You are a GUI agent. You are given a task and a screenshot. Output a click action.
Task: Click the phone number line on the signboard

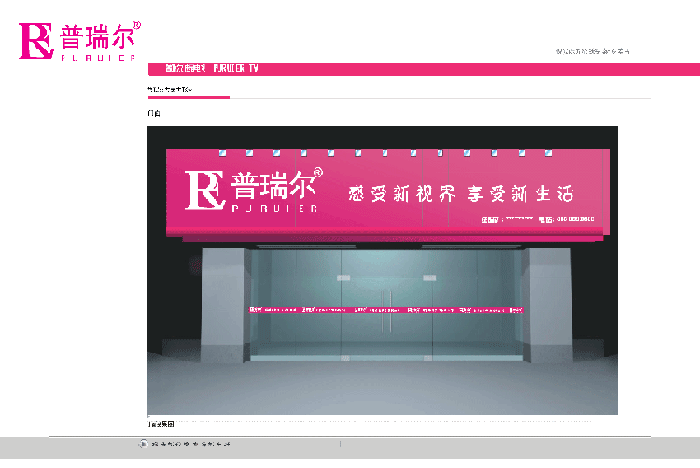538,219
